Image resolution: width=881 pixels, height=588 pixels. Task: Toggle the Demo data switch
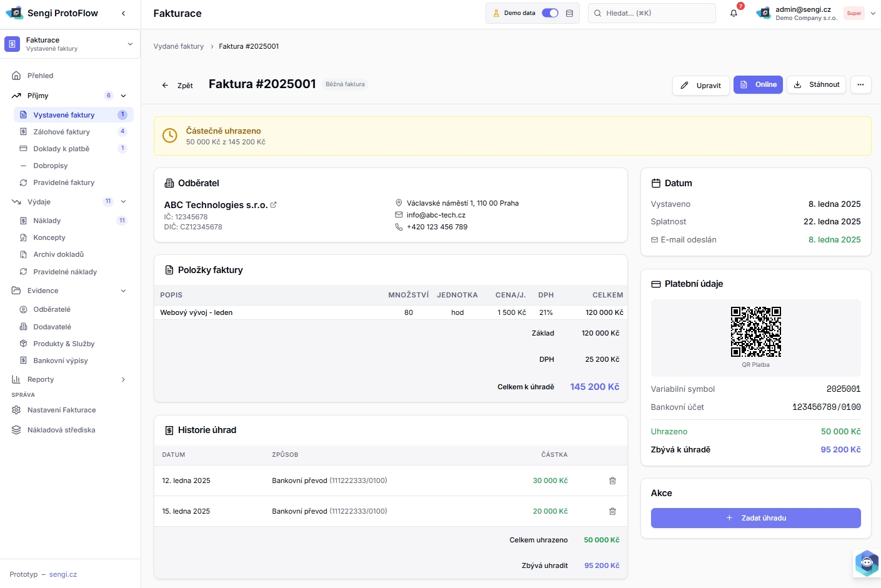(x=550, y=13)
